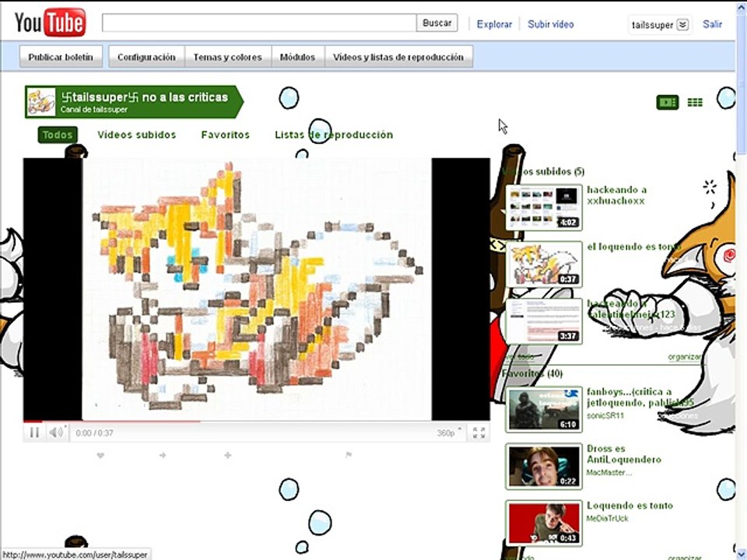Switch to grid view layout icon
This screenshot has height=560, width=747.
pyautogui.click(x=695, y=102)
